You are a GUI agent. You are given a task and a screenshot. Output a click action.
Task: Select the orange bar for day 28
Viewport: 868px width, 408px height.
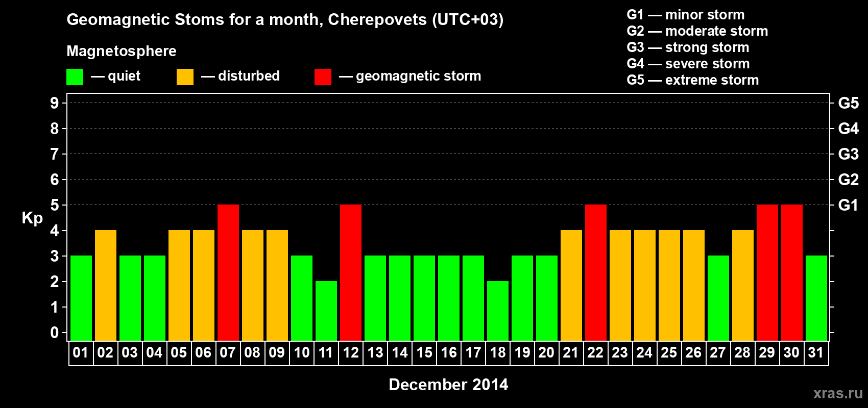pyautogui.click(x=743, y=285)
